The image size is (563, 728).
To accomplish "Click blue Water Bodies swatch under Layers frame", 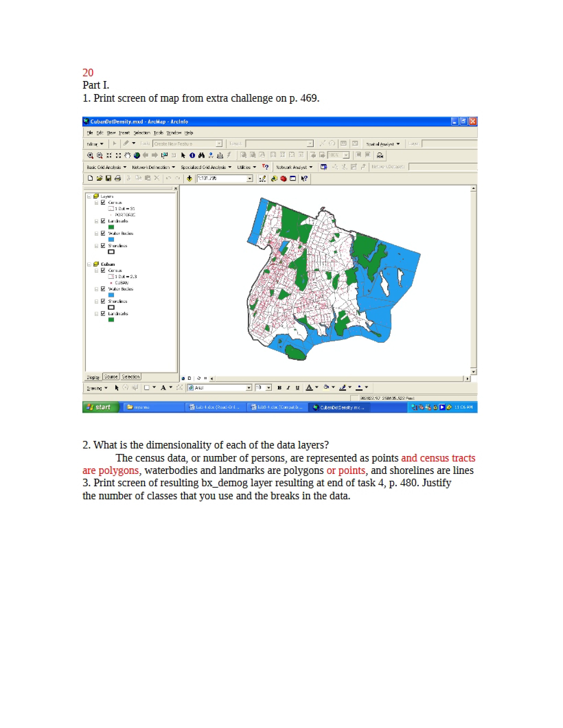I will click(111, 240).
